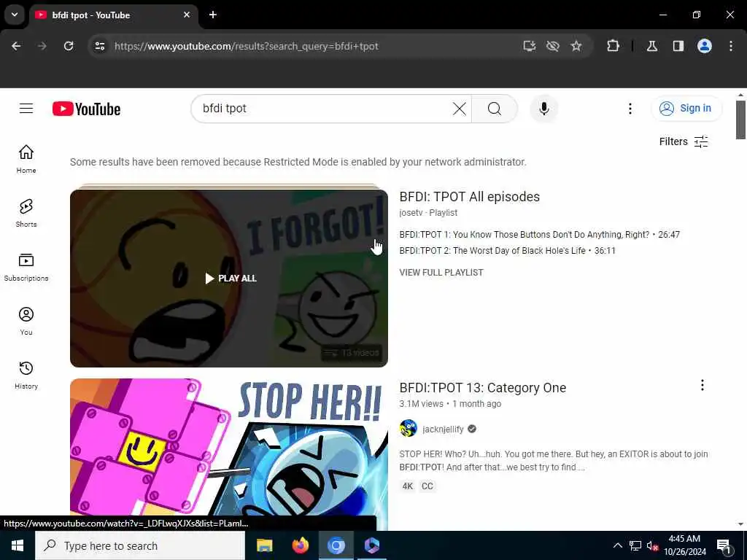
Task: Click the magnifier search button
Action: [494, 109]
